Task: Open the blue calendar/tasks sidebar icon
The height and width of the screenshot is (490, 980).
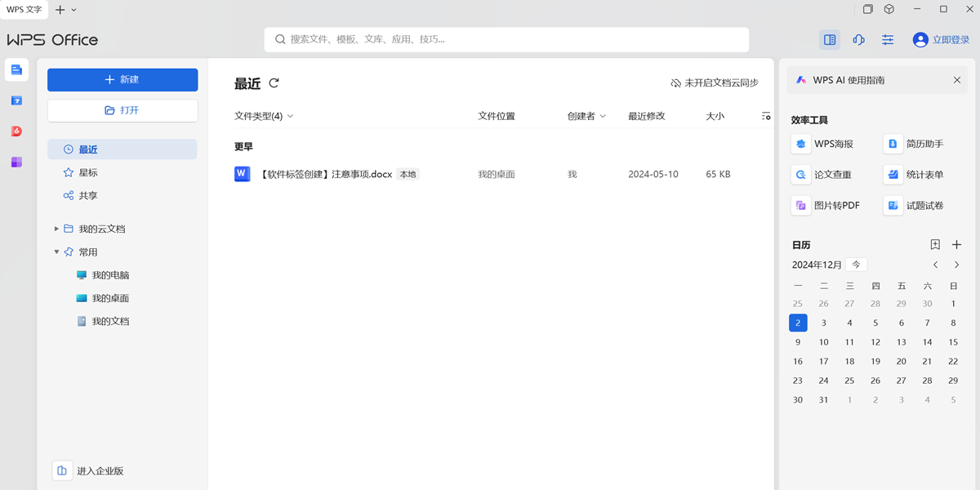Action: [x=16, y=100]
